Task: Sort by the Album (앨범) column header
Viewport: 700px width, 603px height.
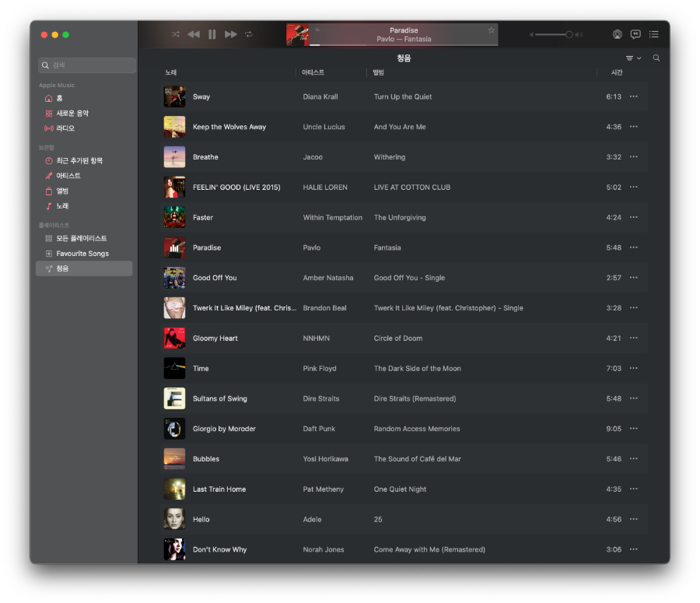Action: tap(379, 72)
